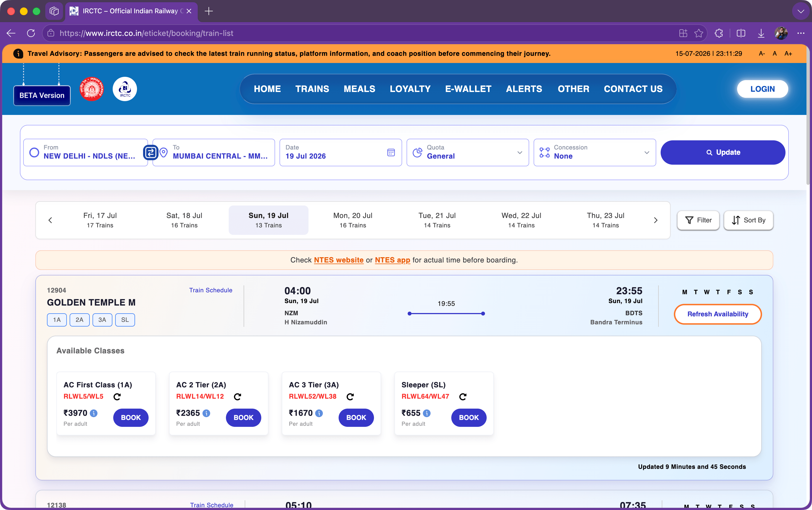
Task: Click the From station field
Action: (x=86, y=153)
